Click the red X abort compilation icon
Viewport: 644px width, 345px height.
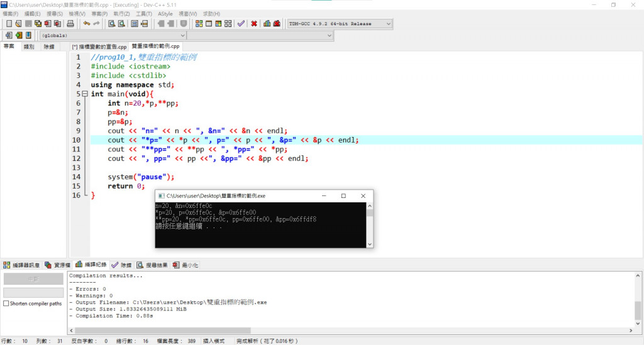tap(254, 24)
